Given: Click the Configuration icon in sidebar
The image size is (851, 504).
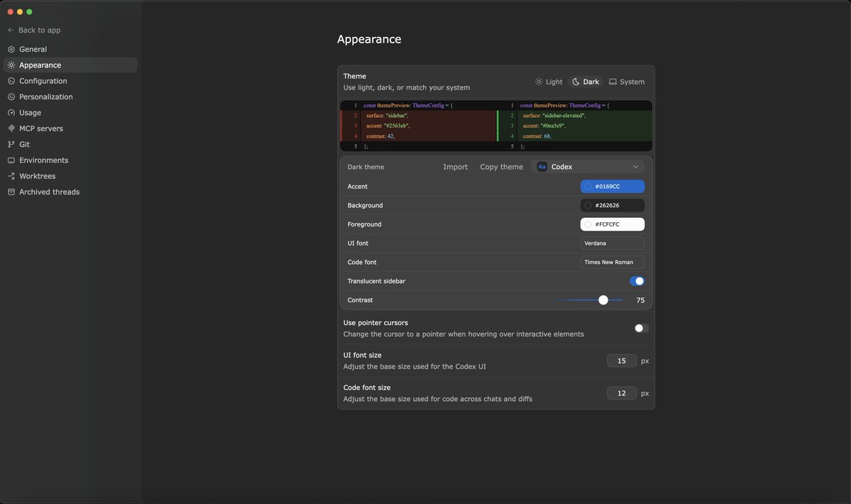Looking at the screenshot, I should (11, 81).
